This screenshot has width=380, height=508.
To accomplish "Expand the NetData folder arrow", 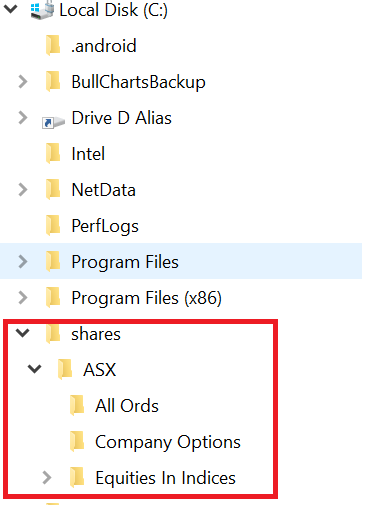I will [23, 189].
